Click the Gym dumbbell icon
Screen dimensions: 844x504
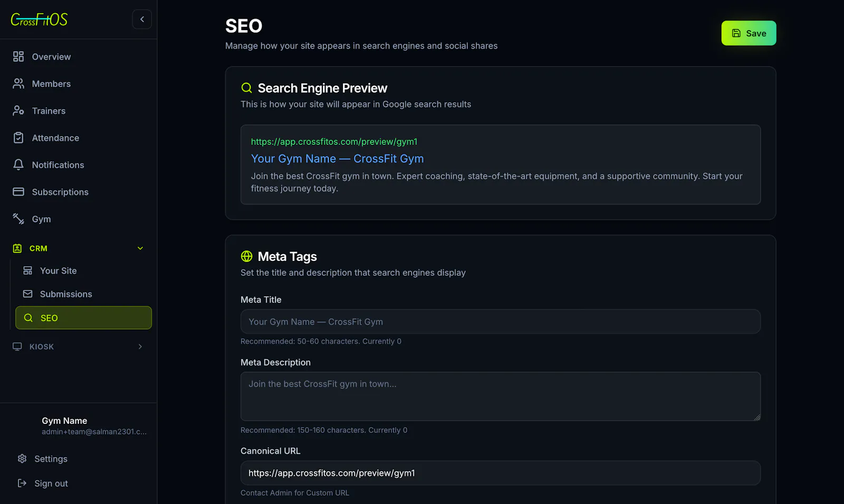tap(18, 219)
